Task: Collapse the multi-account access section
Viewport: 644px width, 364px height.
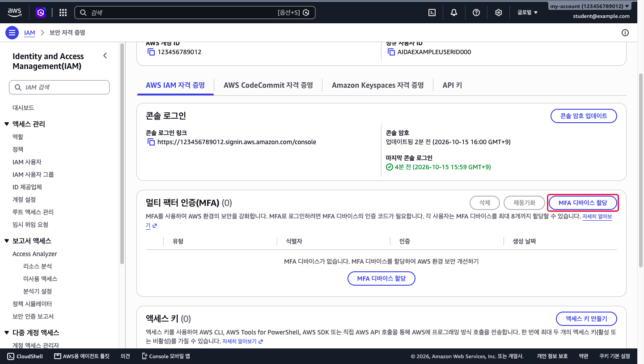Action: (x=7, y=333)
